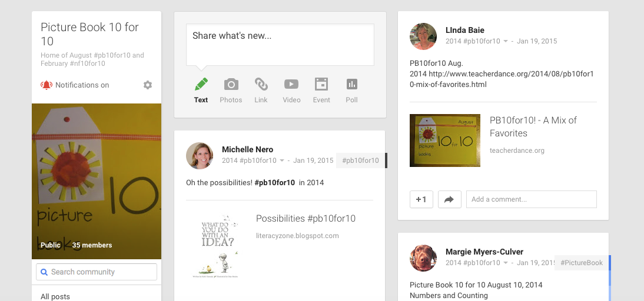Attach a Link to the post
Screen dimensions: 644x301
261,85
